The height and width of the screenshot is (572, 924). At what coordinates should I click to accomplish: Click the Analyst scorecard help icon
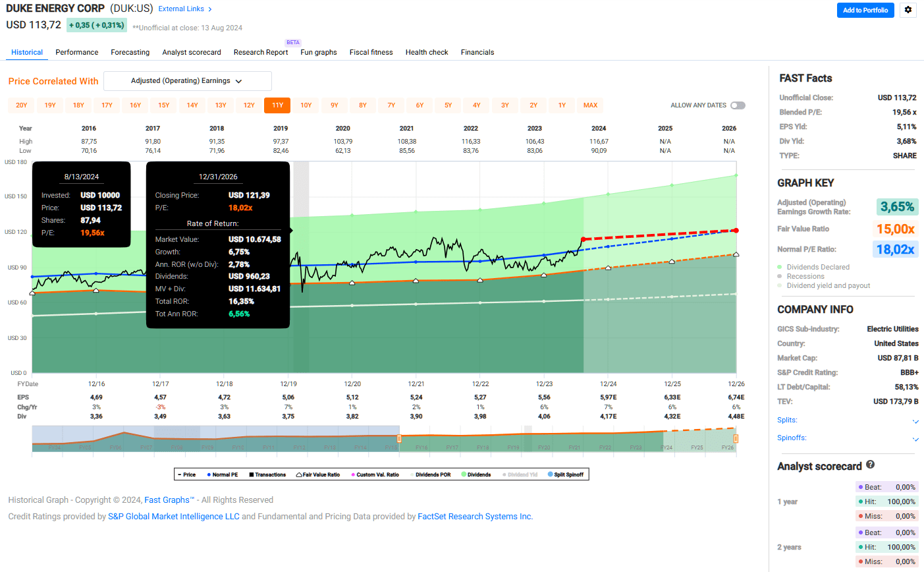[870, 465]
